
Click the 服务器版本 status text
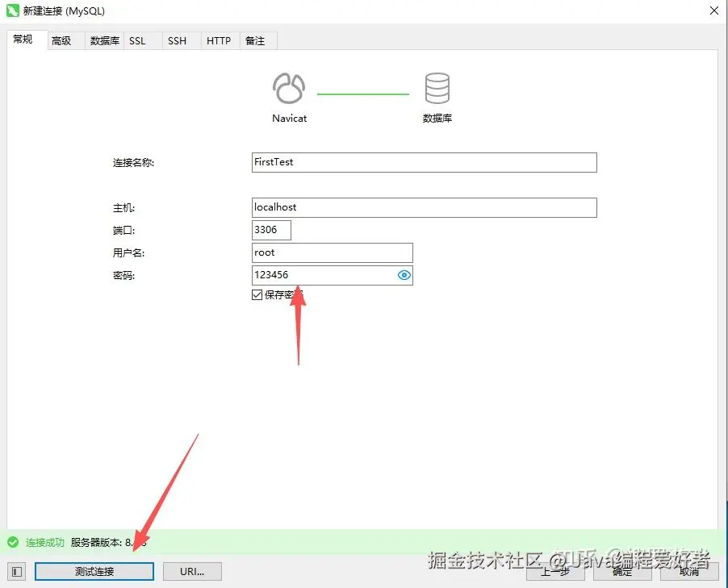(108, 543)
